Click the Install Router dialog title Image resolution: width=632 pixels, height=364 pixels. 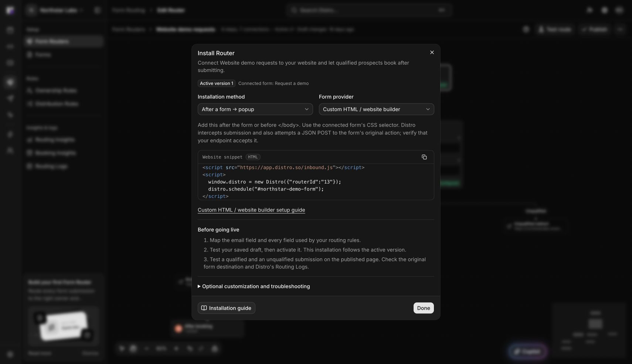click(x=216, y=53)
